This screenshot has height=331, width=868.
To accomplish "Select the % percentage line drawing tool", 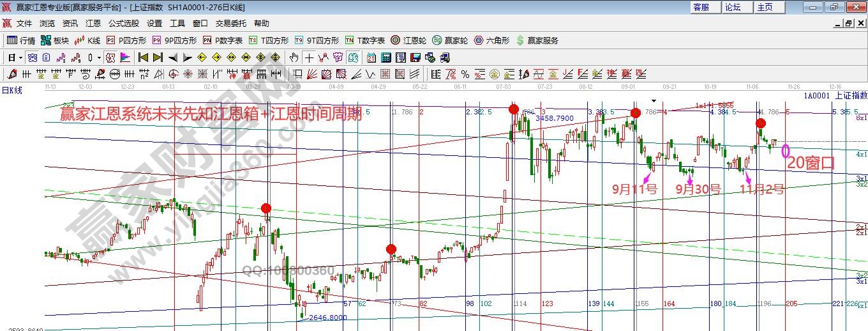I will (465, 73).
